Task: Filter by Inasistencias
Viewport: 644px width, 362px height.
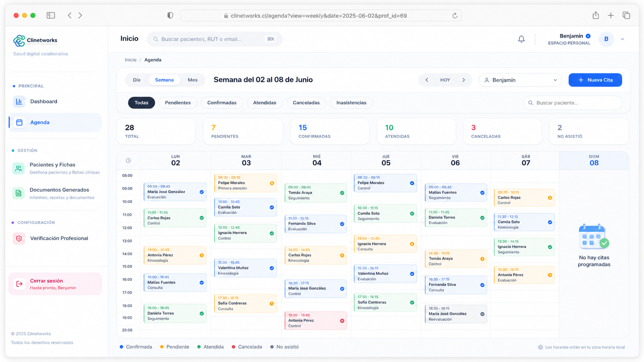Action: point(351,103)
